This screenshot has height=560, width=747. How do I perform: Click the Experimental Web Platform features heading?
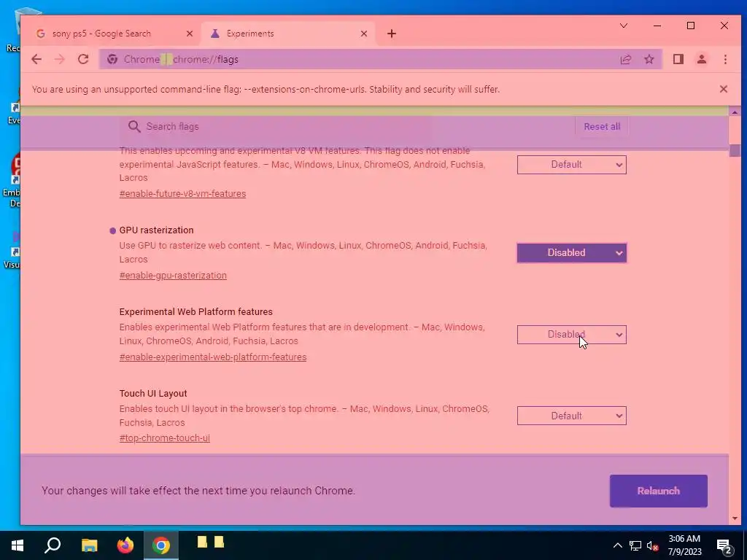click(x=196, y=312)
